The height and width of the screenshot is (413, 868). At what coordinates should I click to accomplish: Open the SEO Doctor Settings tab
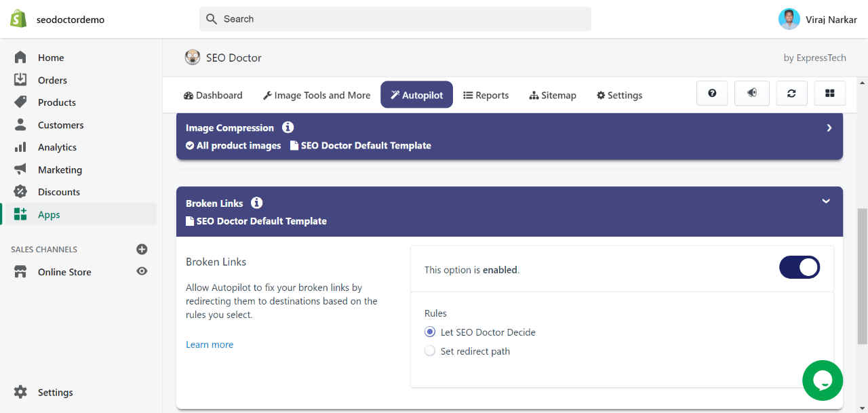619,95
